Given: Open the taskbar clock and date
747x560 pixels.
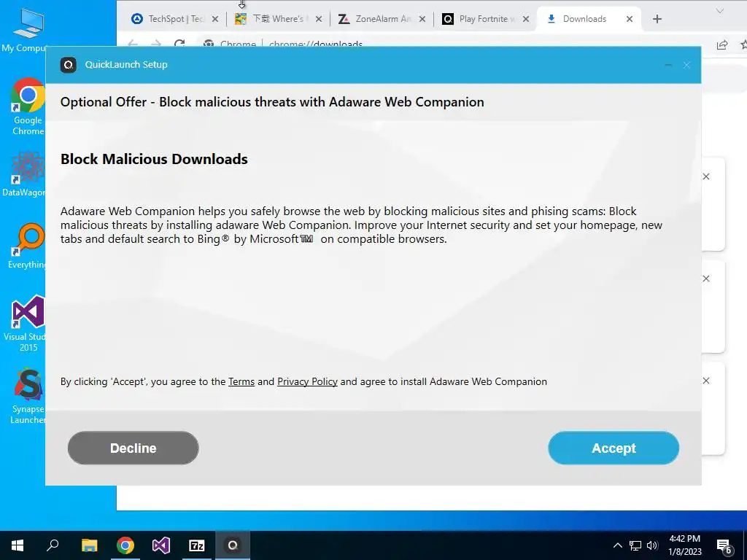Looking at the screenshot, I should pos(684,545).
